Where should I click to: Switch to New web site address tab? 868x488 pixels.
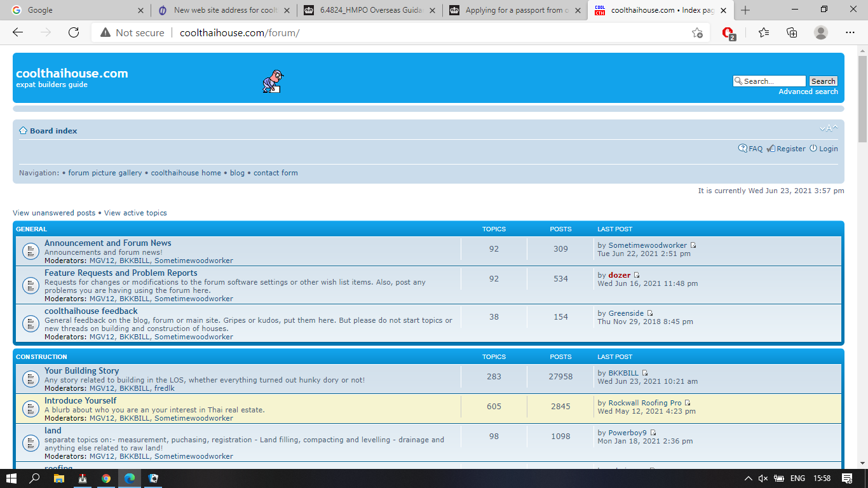point(224,10)
